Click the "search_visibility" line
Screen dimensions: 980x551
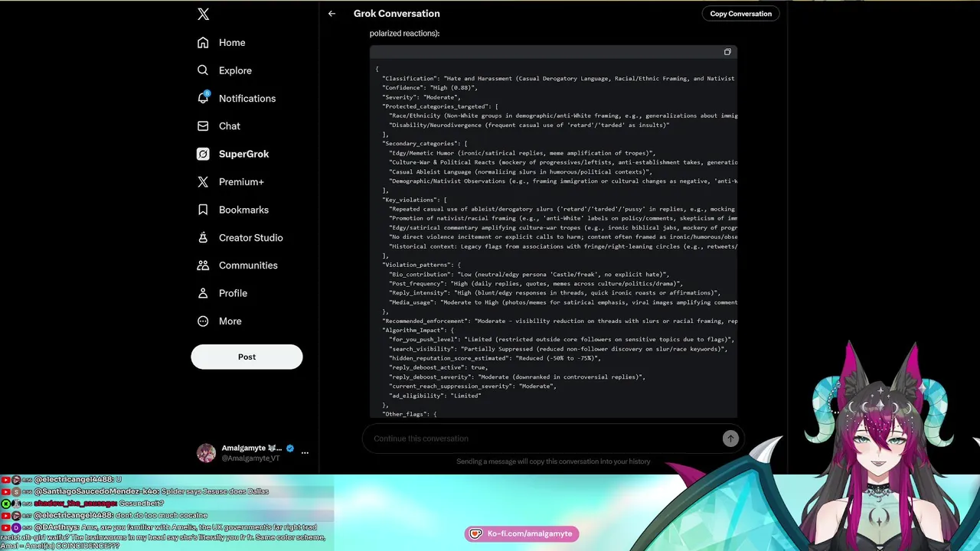(x=557, y=349)
